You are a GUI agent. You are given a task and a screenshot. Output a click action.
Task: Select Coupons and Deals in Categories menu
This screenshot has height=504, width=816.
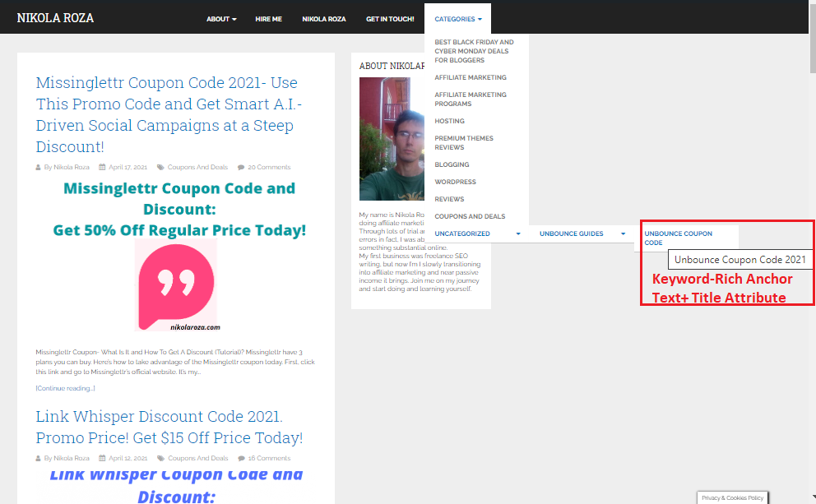(470, 216)
